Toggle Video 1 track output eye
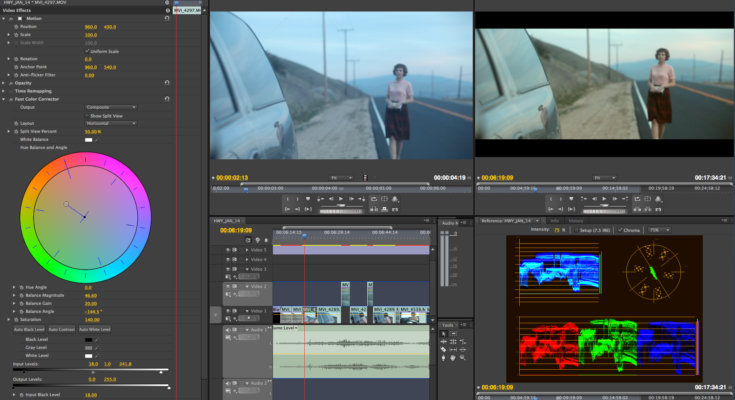The height and width of the screenshot is (400, 735). pyautogui.click(x=228, y=311)
